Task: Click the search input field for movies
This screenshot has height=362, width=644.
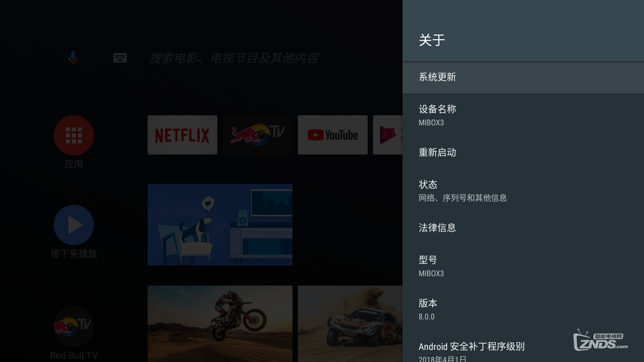Action: click(235, 57)
